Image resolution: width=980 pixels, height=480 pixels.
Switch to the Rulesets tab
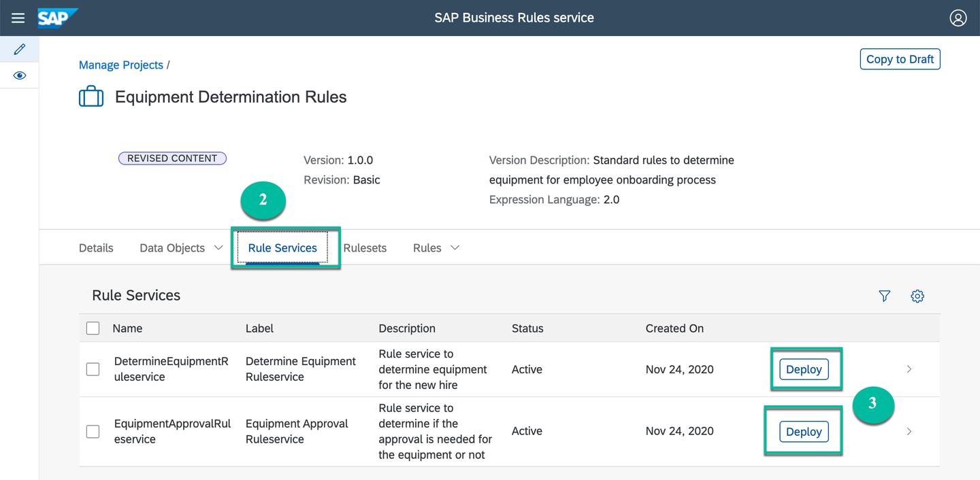coord(365,248)
